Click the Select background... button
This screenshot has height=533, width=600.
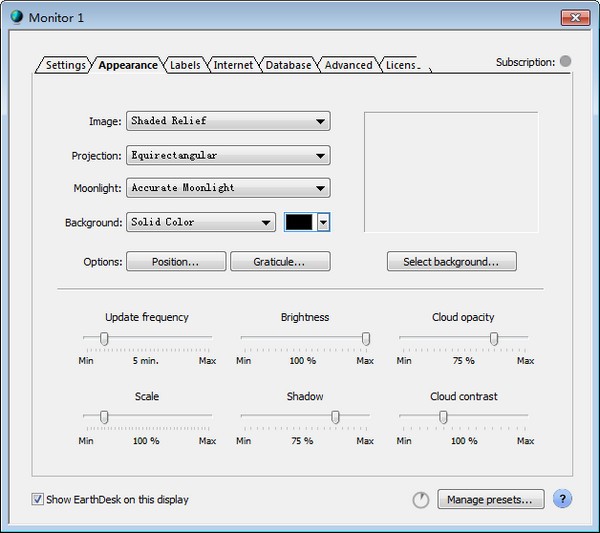(451, 262)
